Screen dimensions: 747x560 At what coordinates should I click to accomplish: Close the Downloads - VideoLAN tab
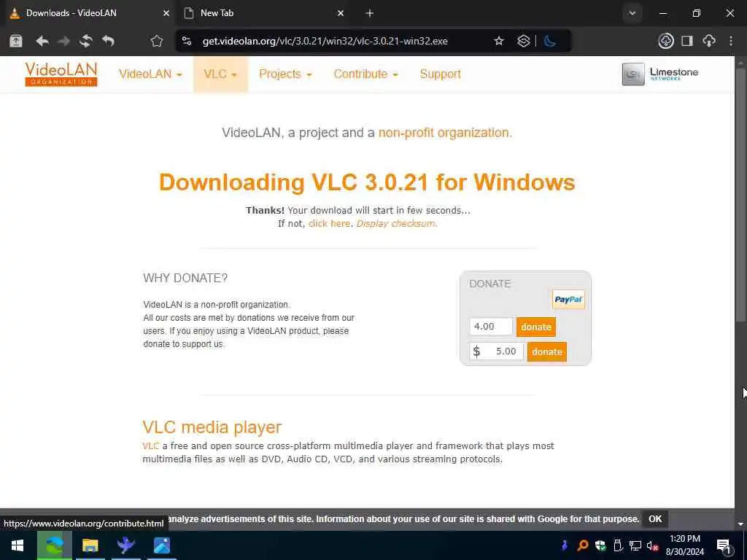click(166, 13)
